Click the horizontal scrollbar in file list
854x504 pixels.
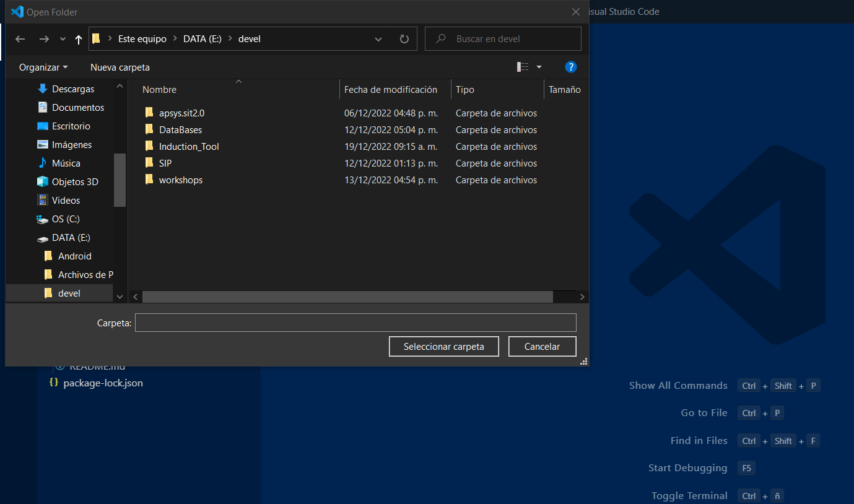347,297
